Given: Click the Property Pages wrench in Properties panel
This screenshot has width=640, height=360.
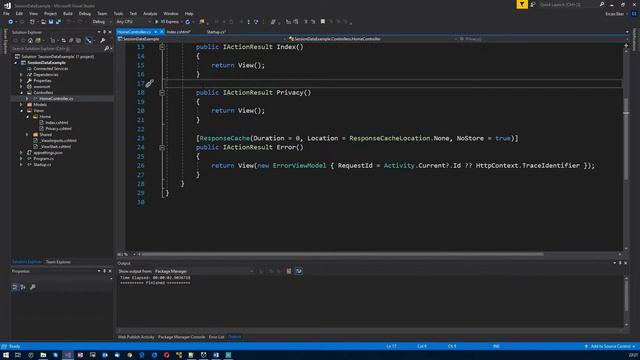Looking at the screenshot, I should [x=33, y=287].
